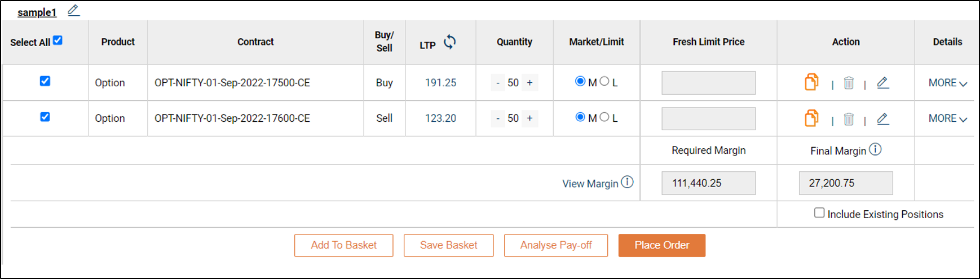Screen dimensions: 980x279
Task: Copy the 17600-CE contract row
Action: (811, 118)
